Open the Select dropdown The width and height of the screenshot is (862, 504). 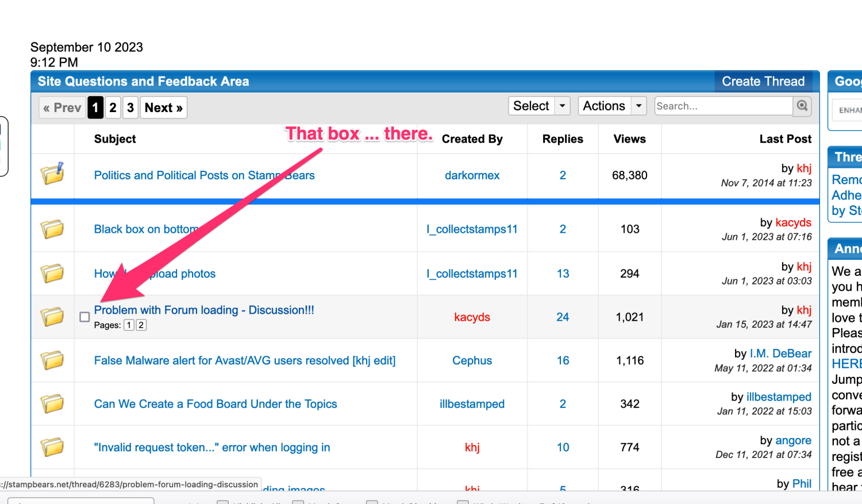pos(539,106)
